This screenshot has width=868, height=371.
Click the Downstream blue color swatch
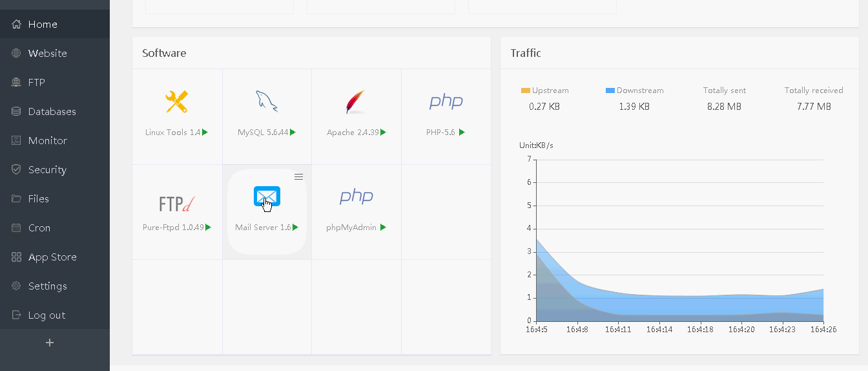click(x=610, y=90)
